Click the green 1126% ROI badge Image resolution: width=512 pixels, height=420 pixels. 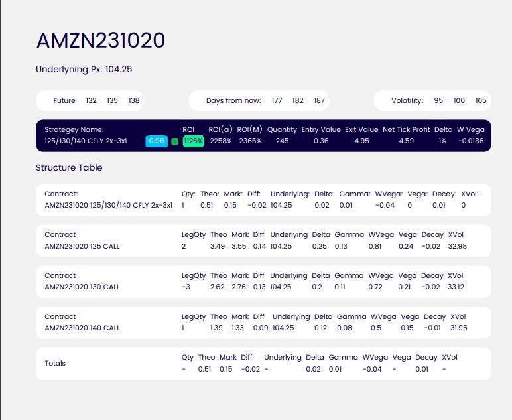pyautogui.click(x=193, y=141)
